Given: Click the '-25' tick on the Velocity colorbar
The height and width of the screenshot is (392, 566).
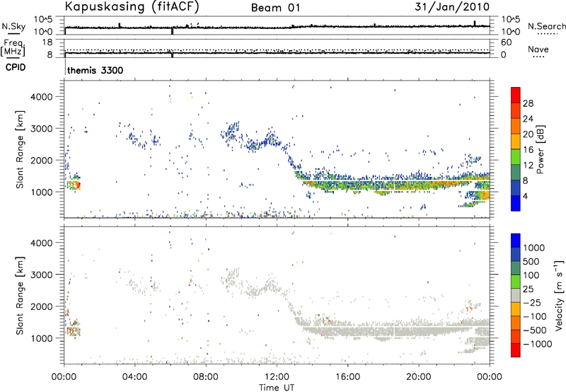Looking at the screenshot, I should pos(532,302).
